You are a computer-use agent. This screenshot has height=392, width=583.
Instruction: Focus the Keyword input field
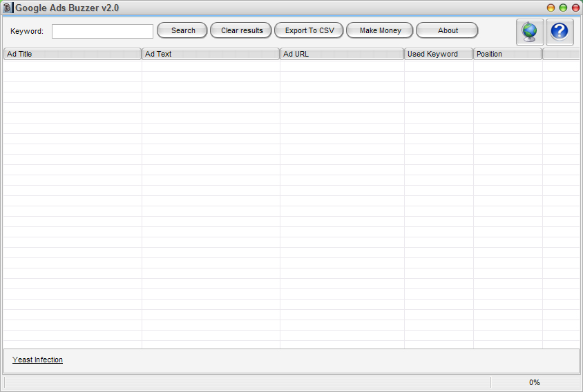[x=102, y=31]
